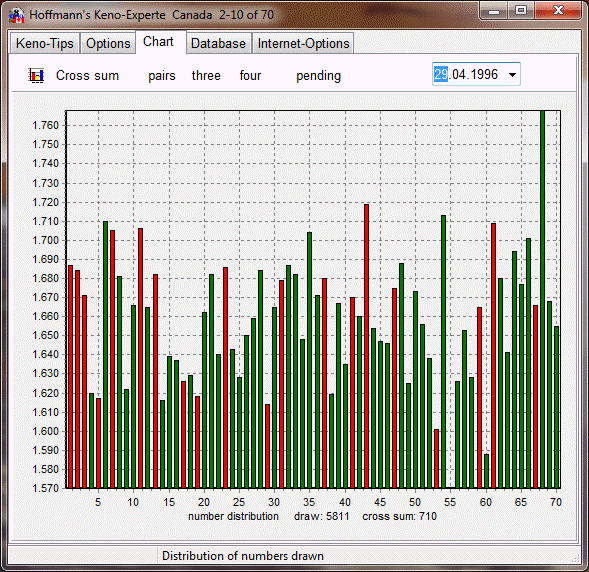
Task: Go to the Internet-Options tab
Action: (x=304, y=44)
